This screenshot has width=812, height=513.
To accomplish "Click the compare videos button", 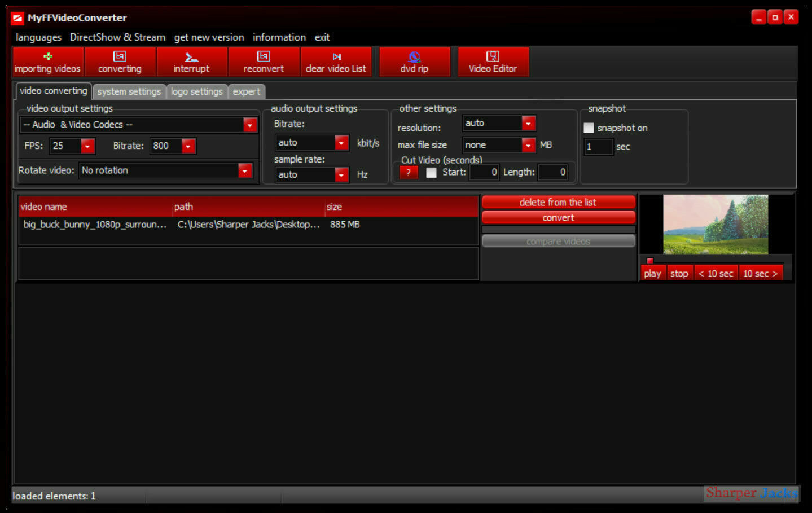I will (x=559, y=242).
